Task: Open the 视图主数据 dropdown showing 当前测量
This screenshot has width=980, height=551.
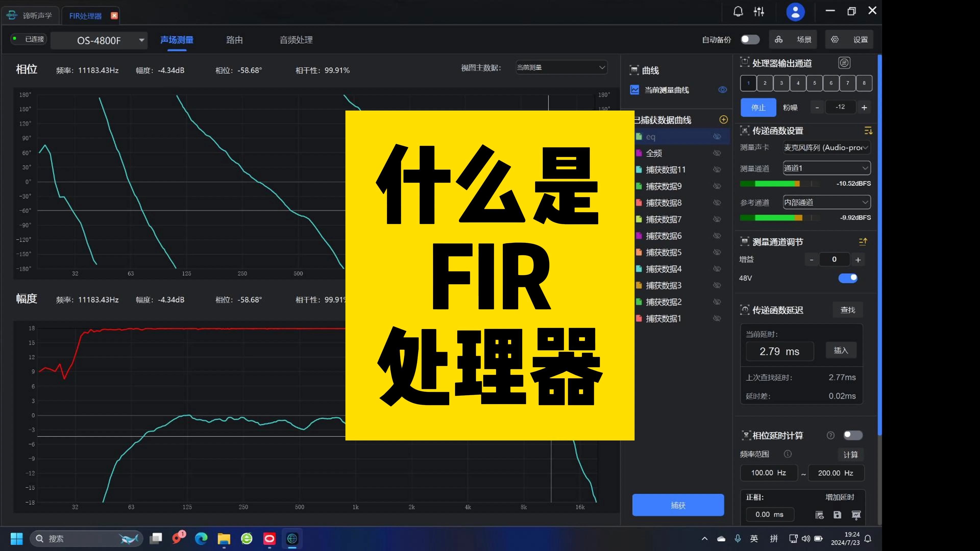Action: pos(561,67)
